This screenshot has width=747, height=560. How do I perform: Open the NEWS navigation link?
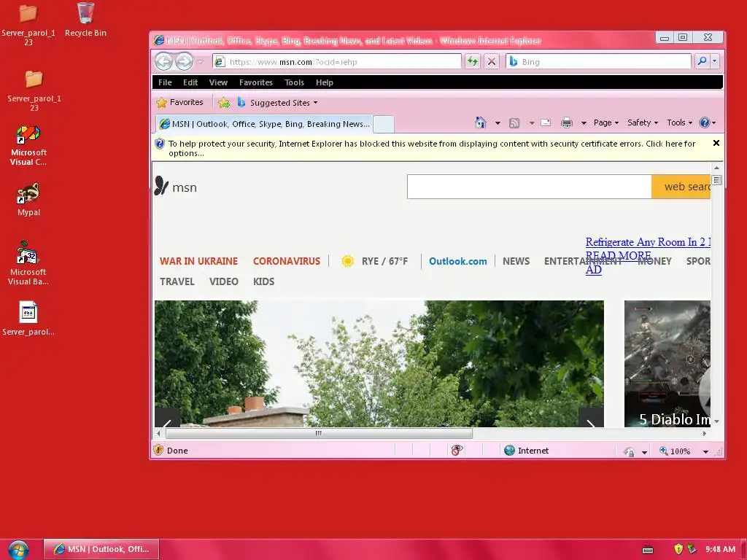click(516, 262)
